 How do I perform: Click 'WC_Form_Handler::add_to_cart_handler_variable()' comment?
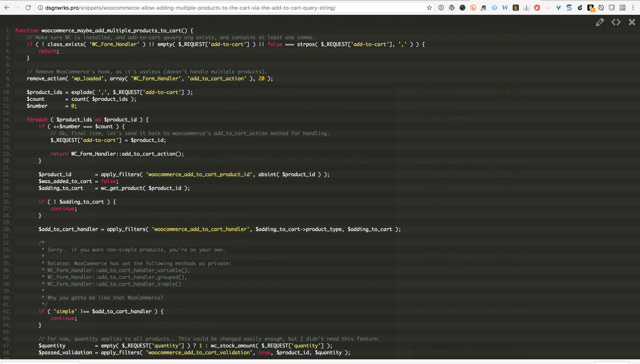(117, 270)
